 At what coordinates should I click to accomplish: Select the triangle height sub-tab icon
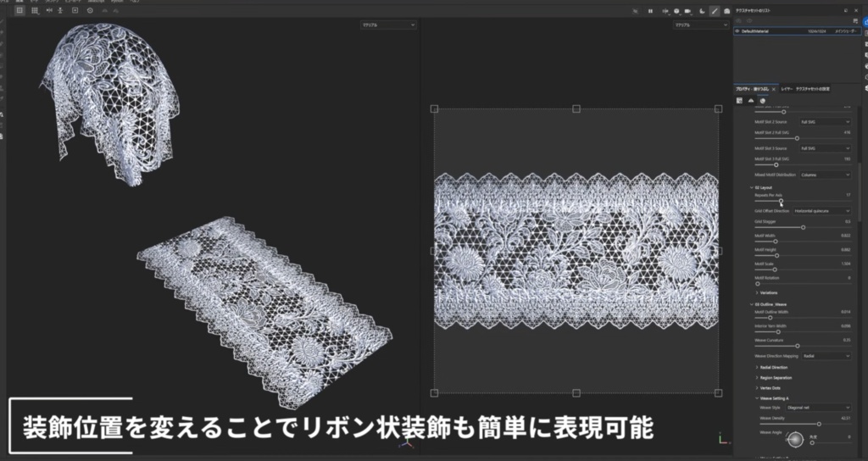(x=751, y=101)
